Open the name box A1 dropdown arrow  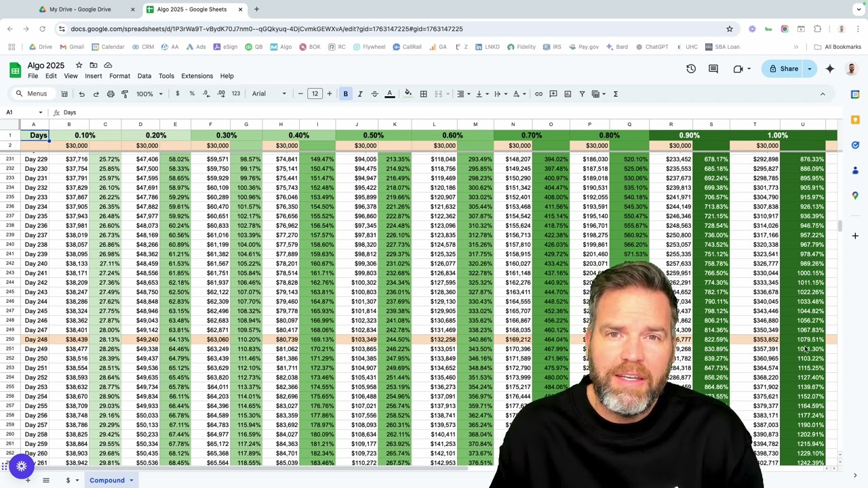pyautogui.click(x=40, y=113)
